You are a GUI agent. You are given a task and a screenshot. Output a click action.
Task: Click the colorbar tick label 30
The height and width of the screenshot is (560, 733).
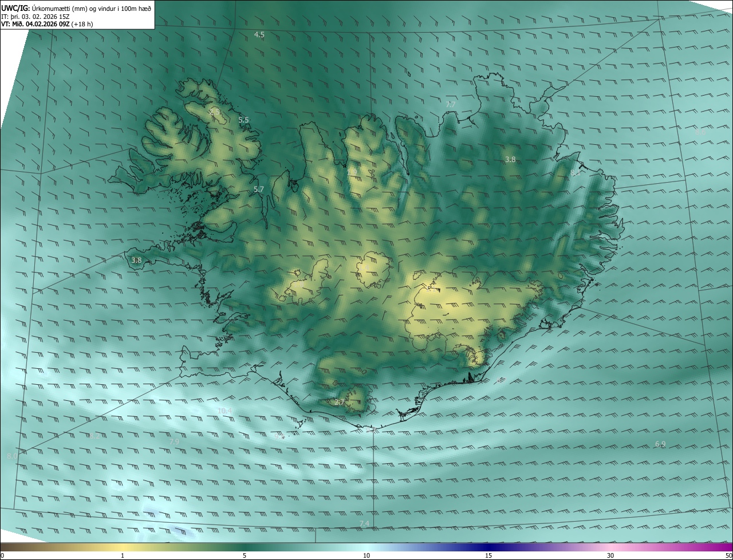click(x=610, y=555)
